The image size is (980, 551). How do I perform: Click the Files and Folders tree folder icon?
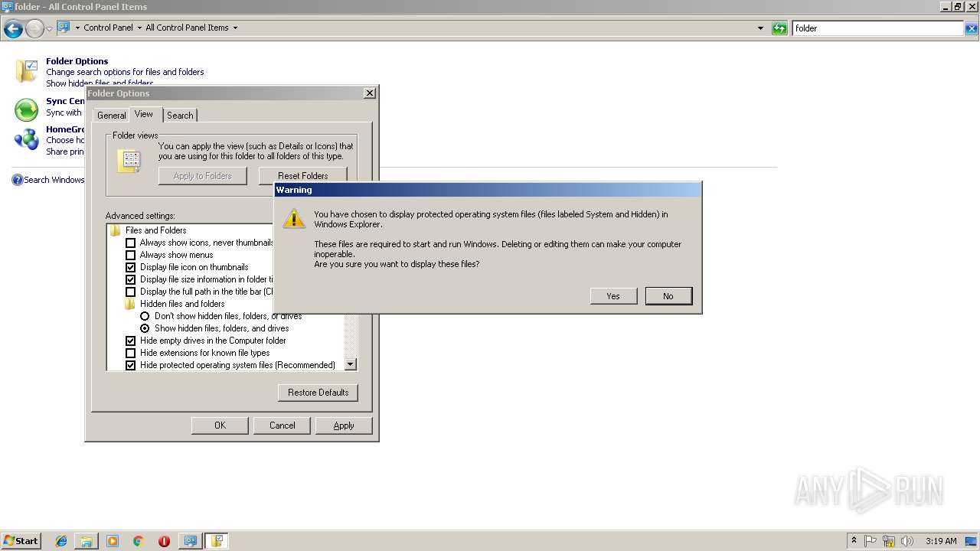pyautogui.click(x=116, y=230)
